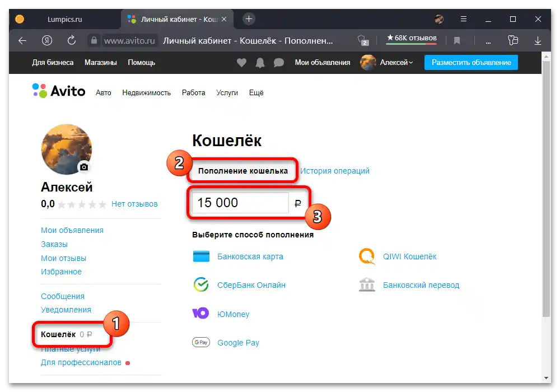Open favorites heart icon in Avito header
Viewport: 560px width, 392px height.
(241, 63)
